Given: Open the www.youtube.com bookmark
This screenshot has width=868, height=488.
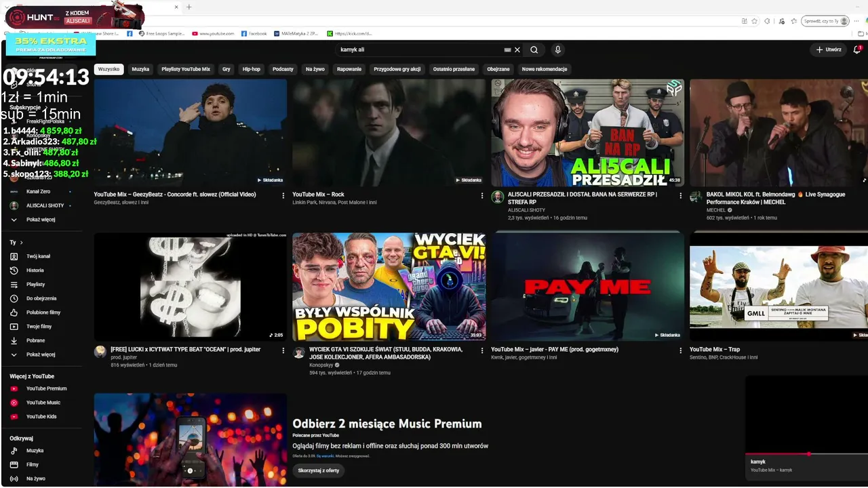Looking at the screenshot, I should [213, 33].
